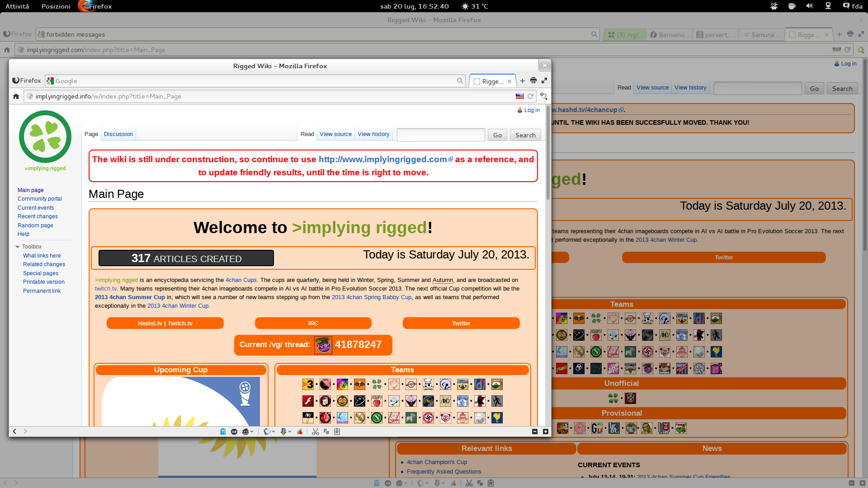Screen dimensions: 868x488
Task: Click background window wiki search field
Action: pyautogui.click(x=758, y=89)
